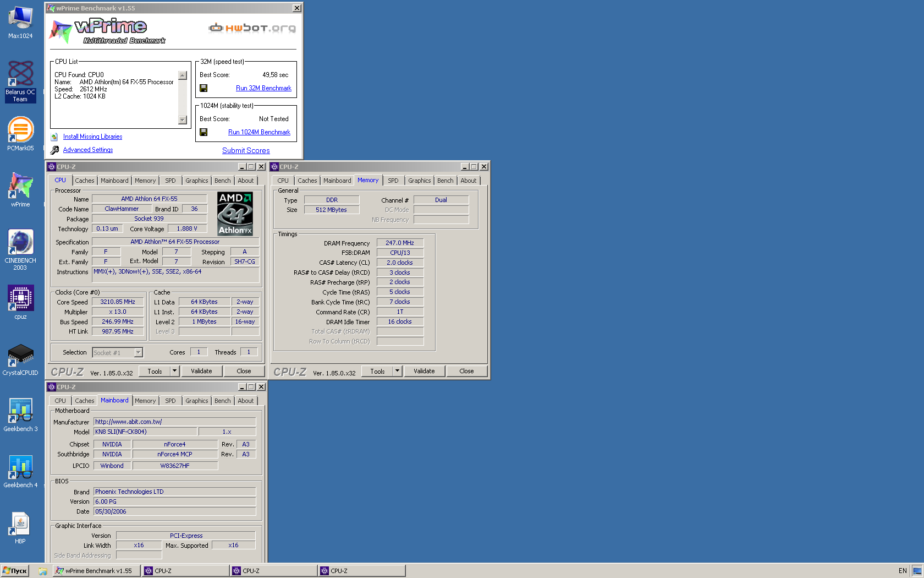Click Validate in the CPU tab window

(x=201, y=371)
